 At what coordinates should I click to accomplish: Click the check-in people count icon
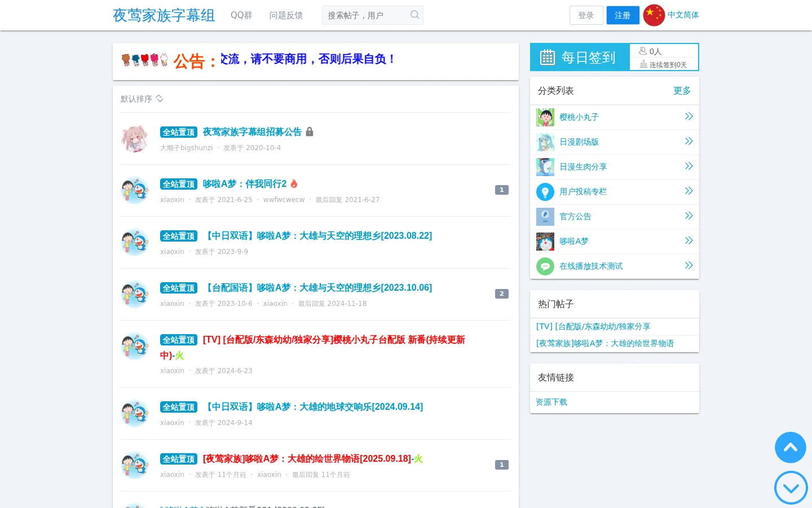[x=642, y=51]
